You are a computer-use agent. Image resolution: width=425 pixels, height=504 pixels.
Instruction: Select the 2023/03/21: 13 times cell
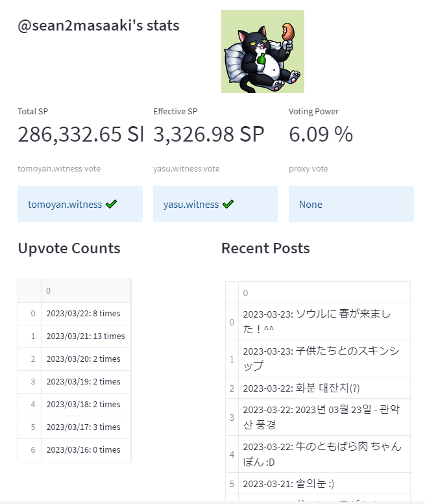86,336
